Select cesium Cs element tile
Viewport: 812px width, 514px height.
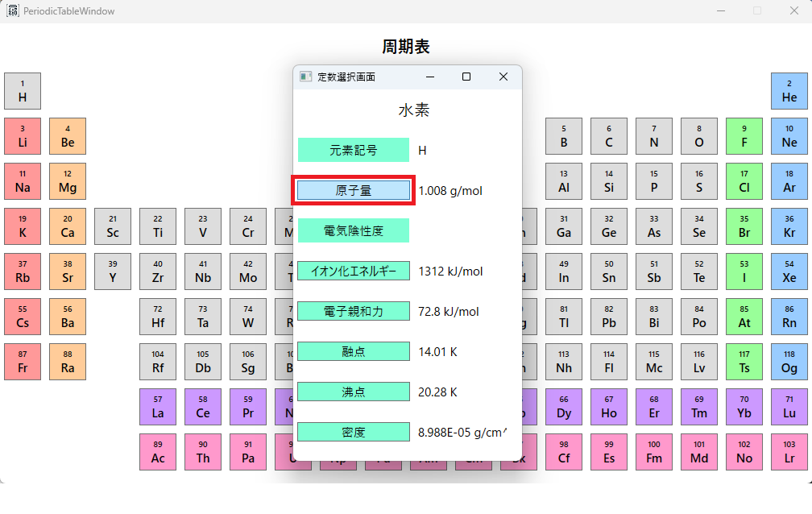click(23, 317)
